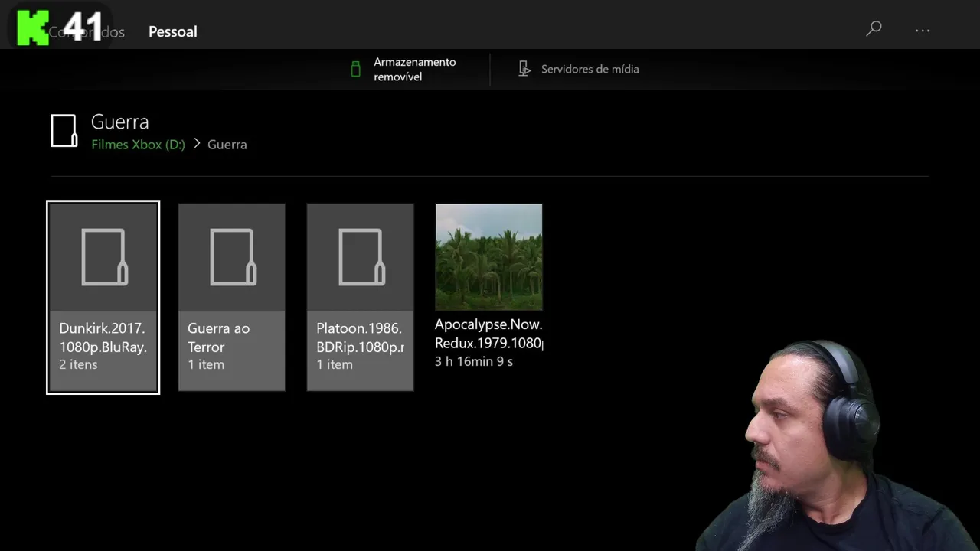Open the three-dots more options menu
This screenshot has height=551, width=980.
923,31
